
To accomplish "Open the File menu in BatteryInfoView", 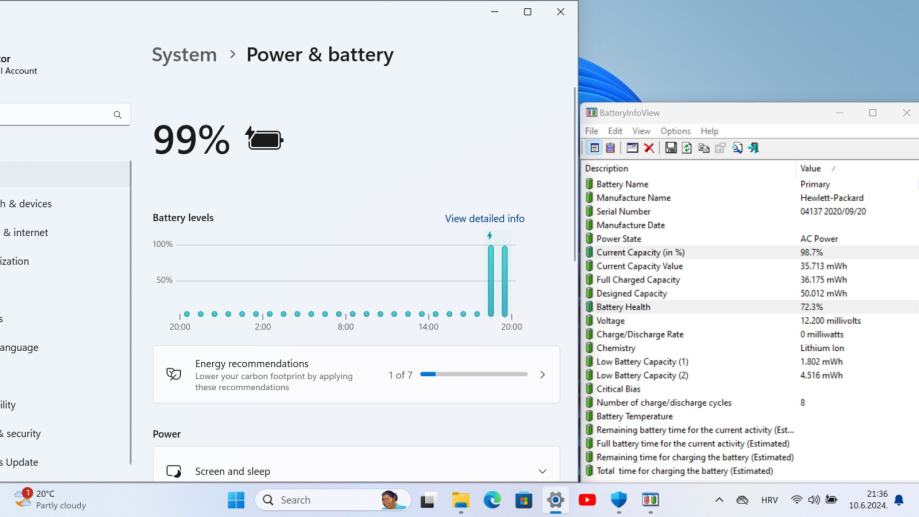I will (x=591, y=131).
